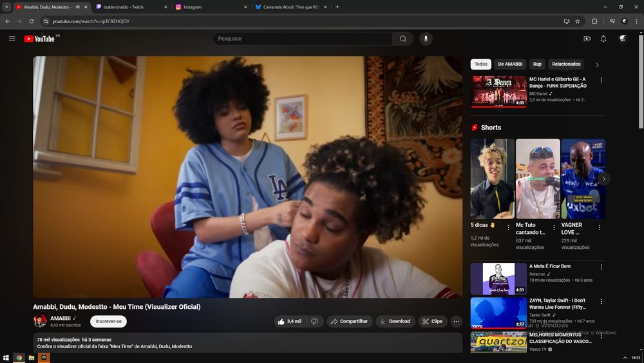Bookmark this page with the star icon
The image size is (644, 363).
coord(578,21)
